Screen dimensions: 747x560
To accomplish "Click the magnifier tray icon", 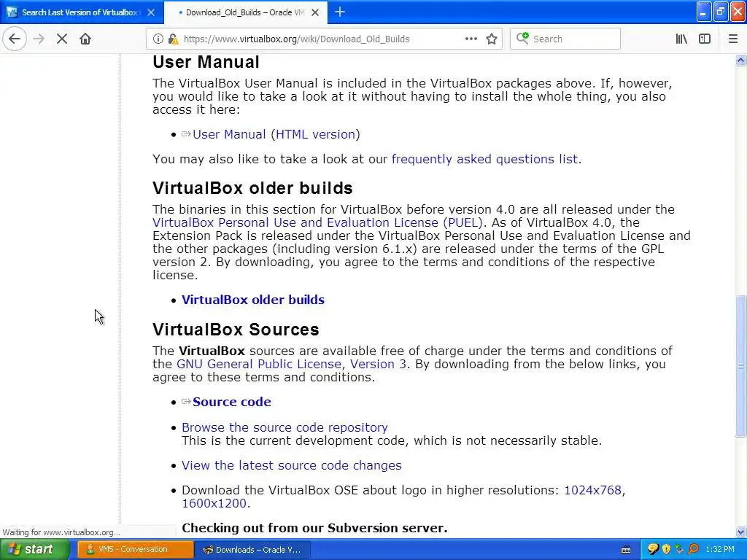I will (x=694, y=550).
